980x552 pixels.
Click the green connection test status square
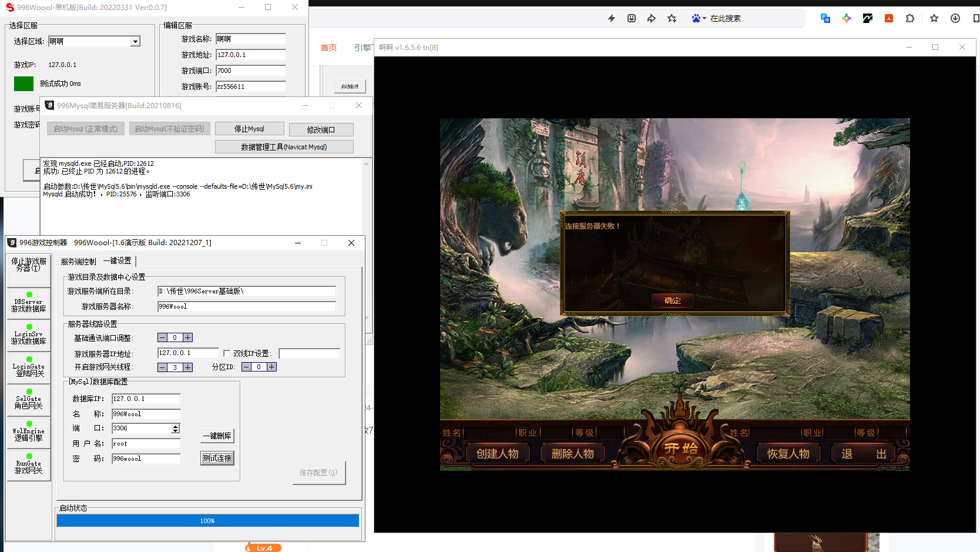point(24,83)
